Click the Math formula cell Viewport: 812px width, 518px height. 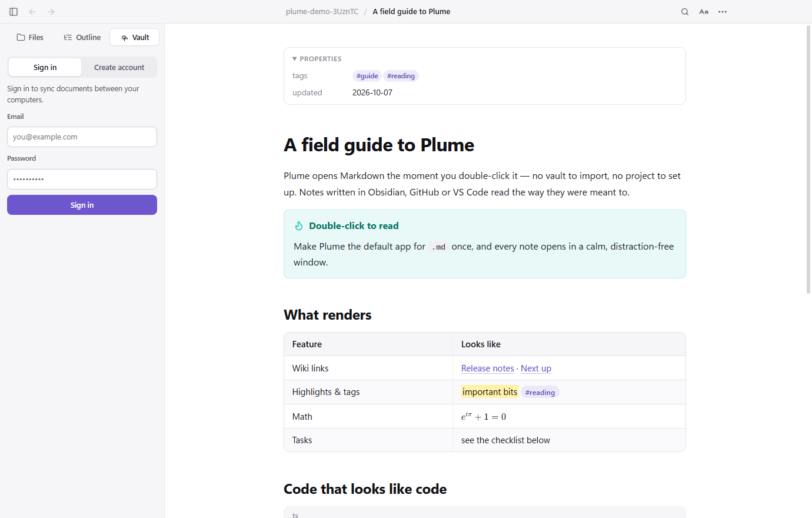click(569, 416)
